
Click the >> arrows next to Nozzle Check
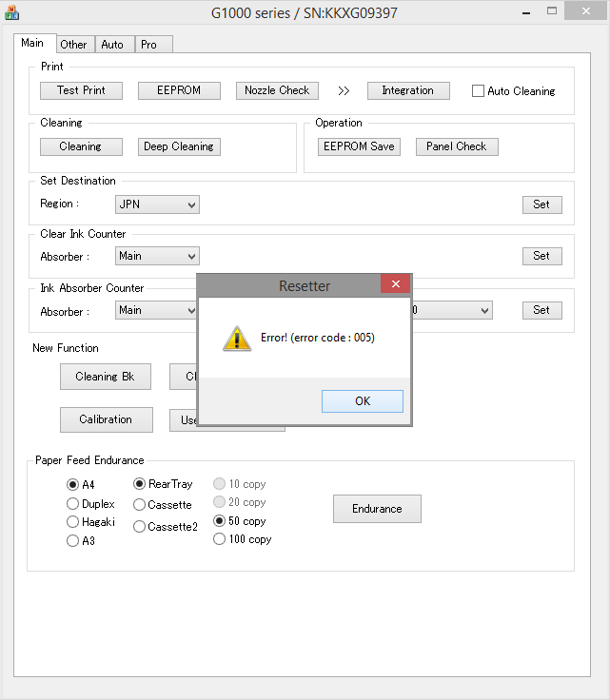click(344, 91)
